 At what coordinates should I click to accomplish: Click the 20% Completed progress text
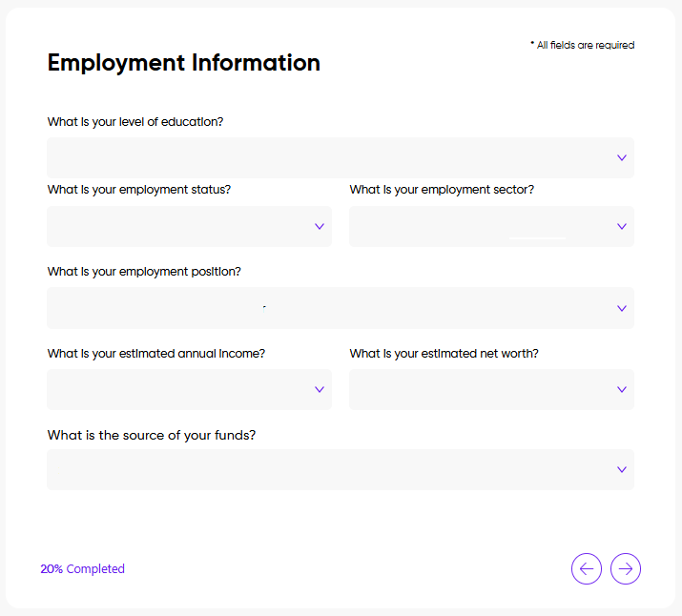point(82,569)
